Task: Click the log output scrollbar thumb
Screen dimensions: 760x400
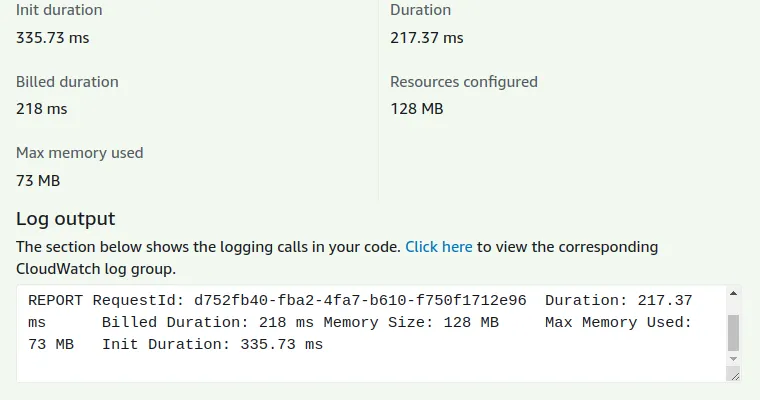Action: click(x=734, y=330)
